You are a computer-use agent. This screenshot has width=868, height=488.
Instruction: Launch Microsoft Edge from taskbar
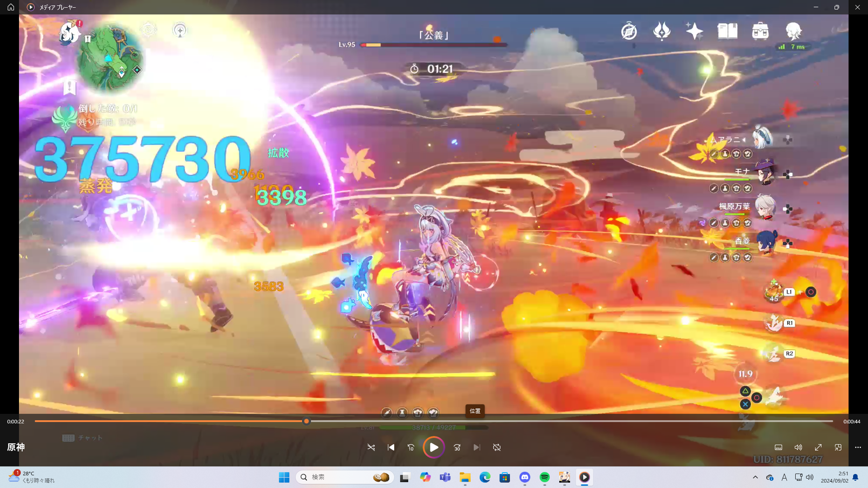pyautogui.click(x=485, y=477)
